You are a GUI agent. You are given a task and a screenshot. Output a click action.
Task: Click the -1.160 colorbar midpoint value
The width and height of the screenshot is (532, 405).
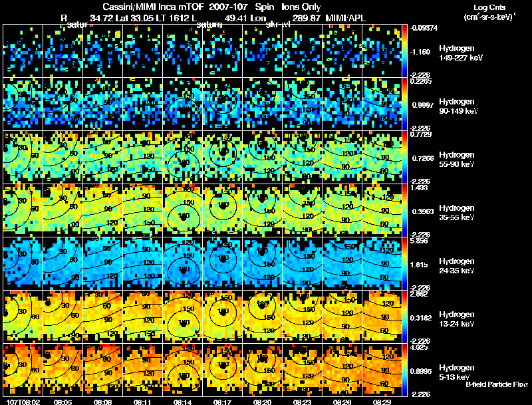pos(420,52)
